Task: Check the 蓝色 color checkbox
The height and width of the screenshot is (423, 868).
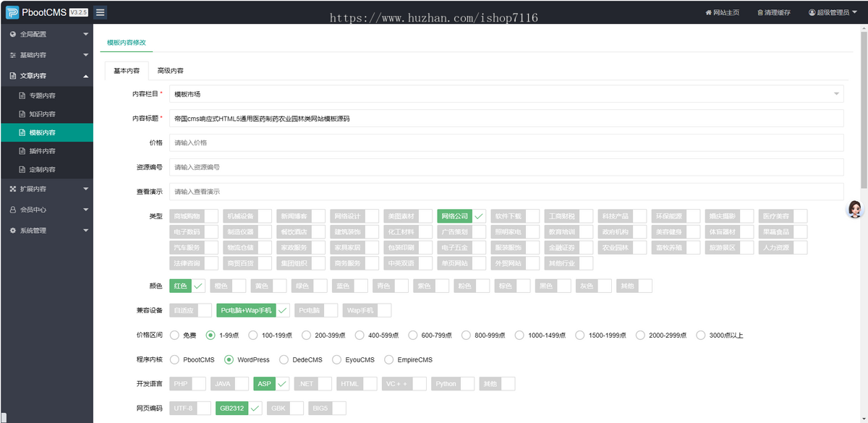Action: (x=350, y=286)
